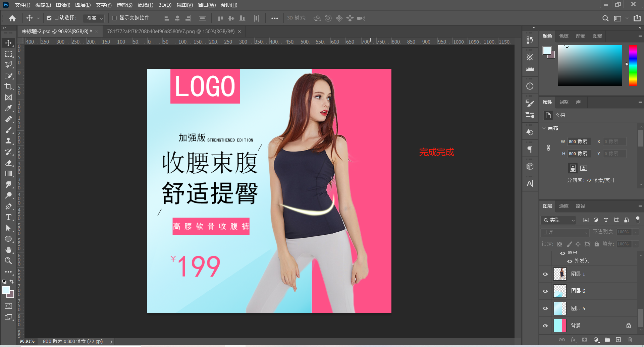Toggle 效果 visibility eye icon

click(562, 253)
